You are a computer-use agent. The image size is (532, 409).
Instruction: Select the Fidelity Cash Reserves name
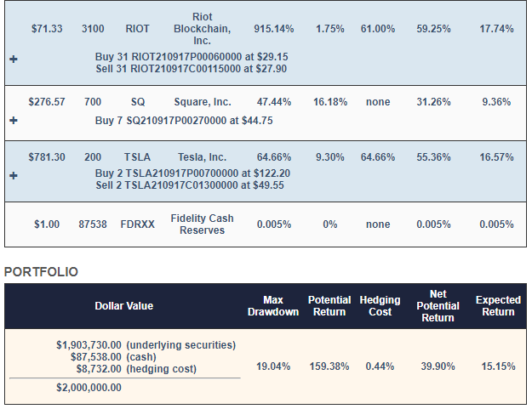[203, 224]
